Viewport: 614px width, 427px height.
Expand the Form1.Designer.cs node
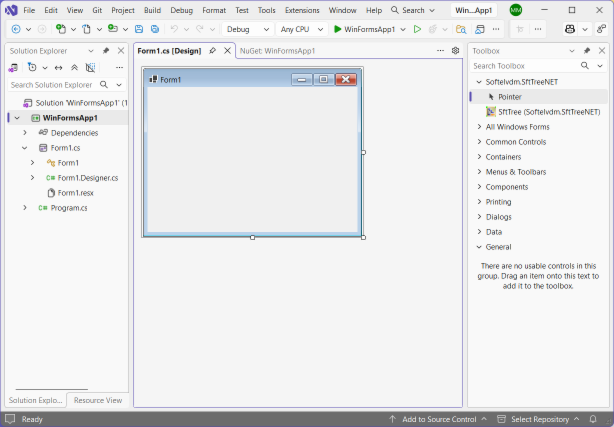pyautogui.click(x=33, y=178)
